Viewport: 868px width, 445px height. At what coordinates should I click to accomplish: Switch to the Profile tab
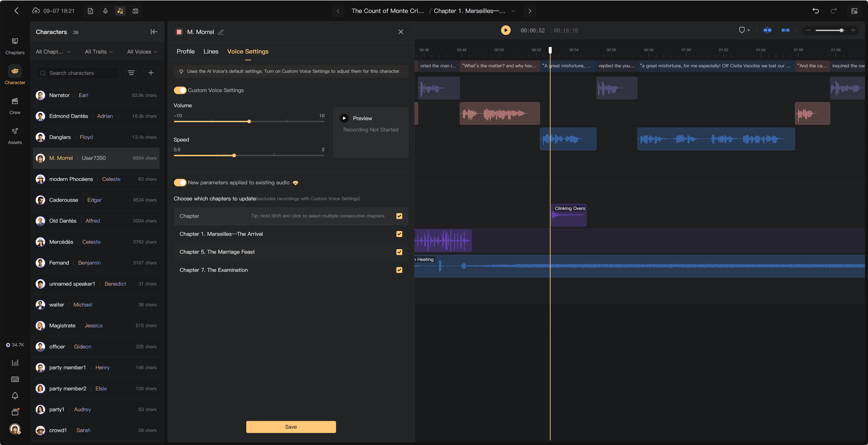coord(186,51)
